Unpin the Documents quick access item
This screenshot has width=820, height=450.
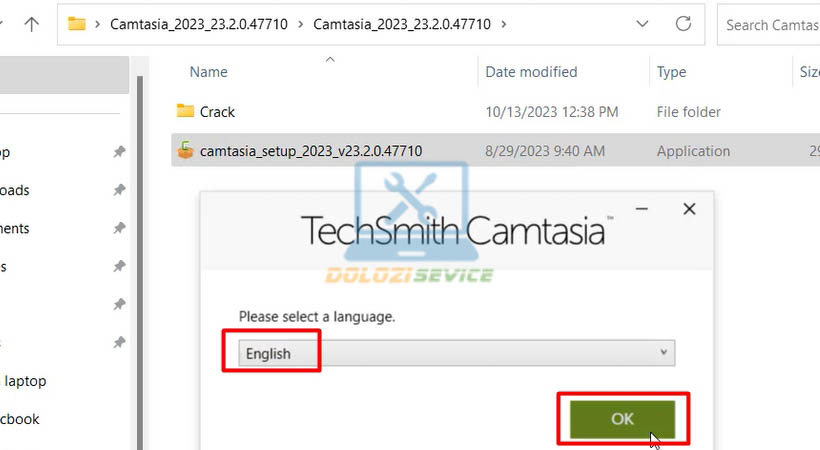(x=119, y=228)
